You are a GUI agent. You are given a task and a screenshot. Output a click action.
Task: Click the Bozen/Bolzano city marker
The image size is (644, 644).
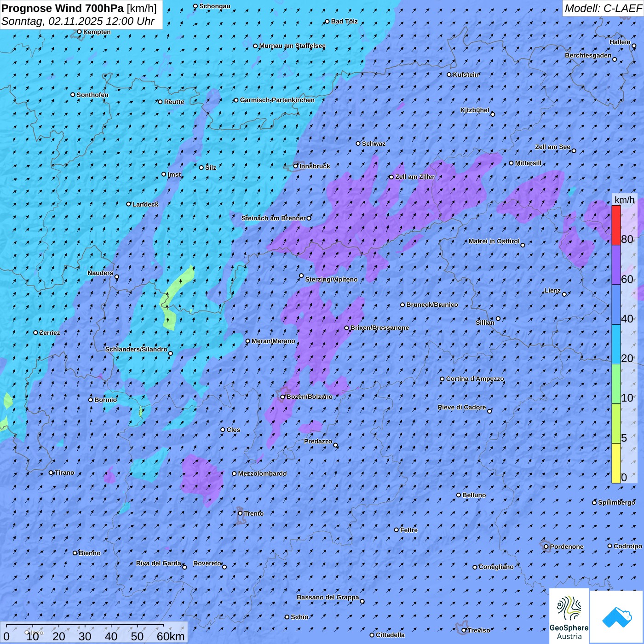pyautogui.click(x=283, y=397)
